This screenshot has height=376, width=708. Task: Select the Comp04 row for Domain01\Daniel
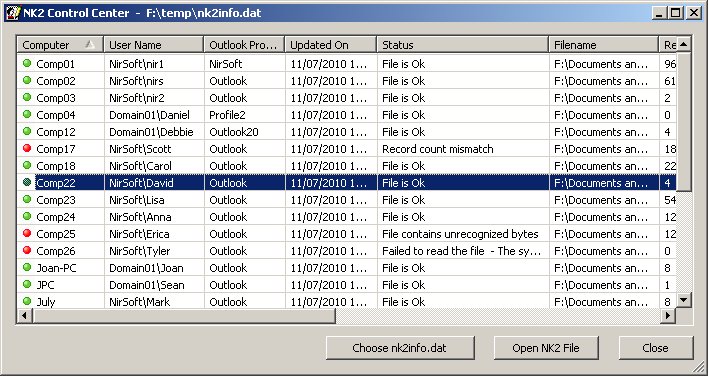[347, 115]
